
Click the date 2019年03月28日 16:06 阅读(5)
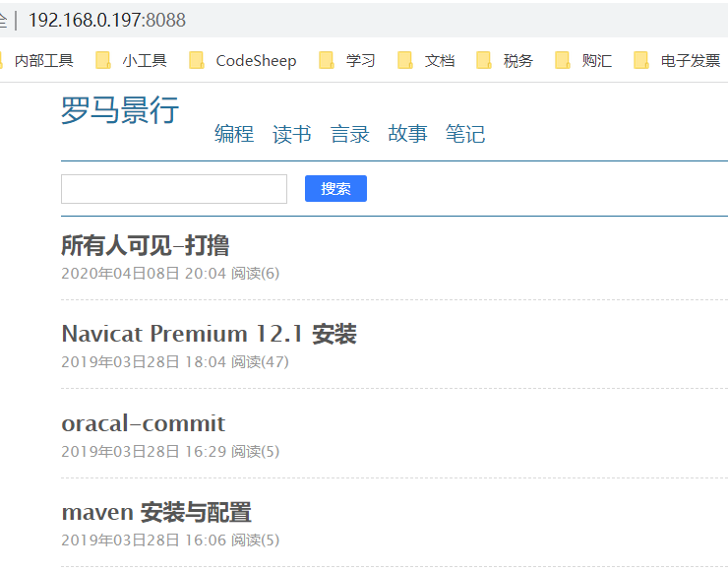pyautogui.click(x=170, y=540)
